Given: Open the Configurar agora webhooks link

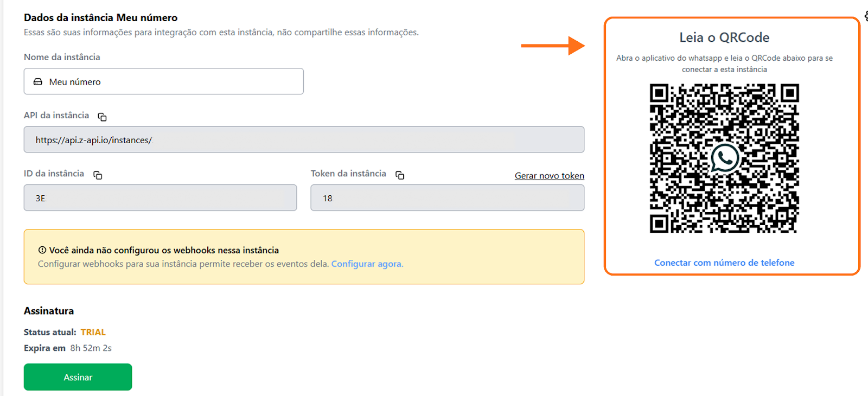Looking at the screenshot, I should pyautogui.click(x=367, y=264).
